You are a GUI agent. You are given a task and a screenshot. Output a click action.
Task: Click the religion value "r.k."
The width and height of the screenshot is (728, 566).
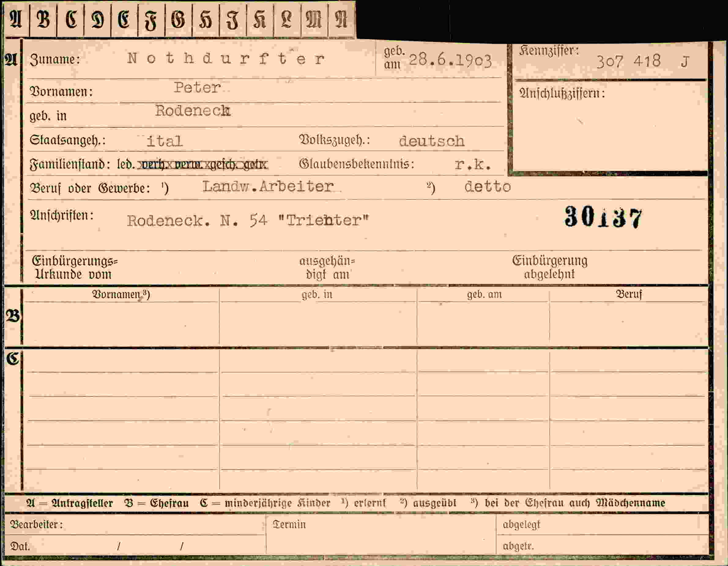click(x=473, y=164)
